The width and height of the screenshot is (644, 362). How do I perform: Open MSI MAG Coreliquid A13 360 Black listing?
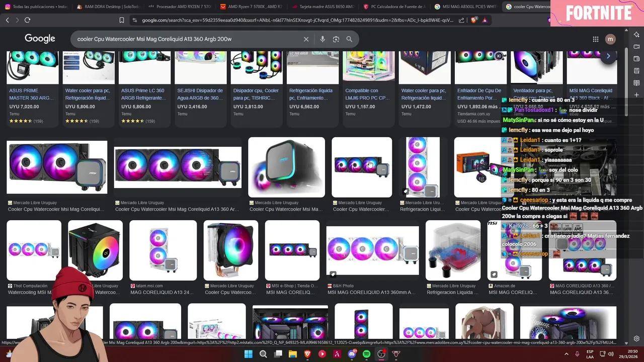[592, 88]
